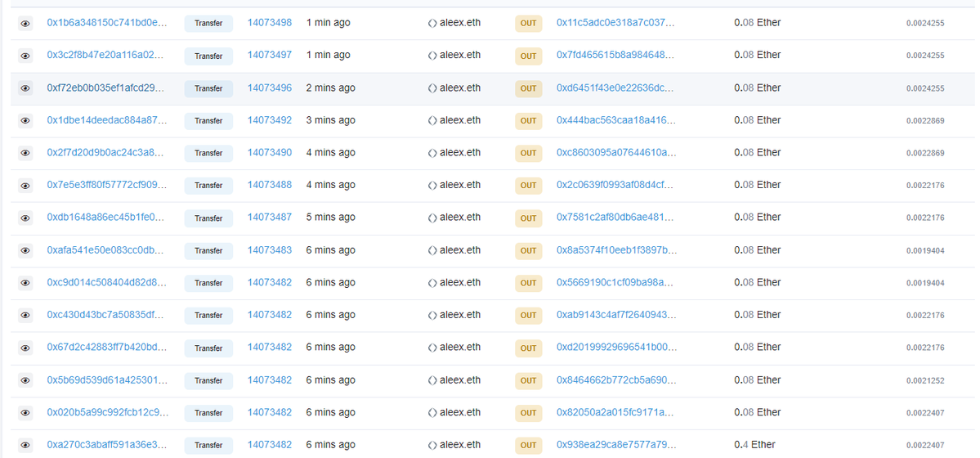
Task: Click Transfer method tag for 0xafa541e50e083cc0db
Action: [x=208, y=251]
